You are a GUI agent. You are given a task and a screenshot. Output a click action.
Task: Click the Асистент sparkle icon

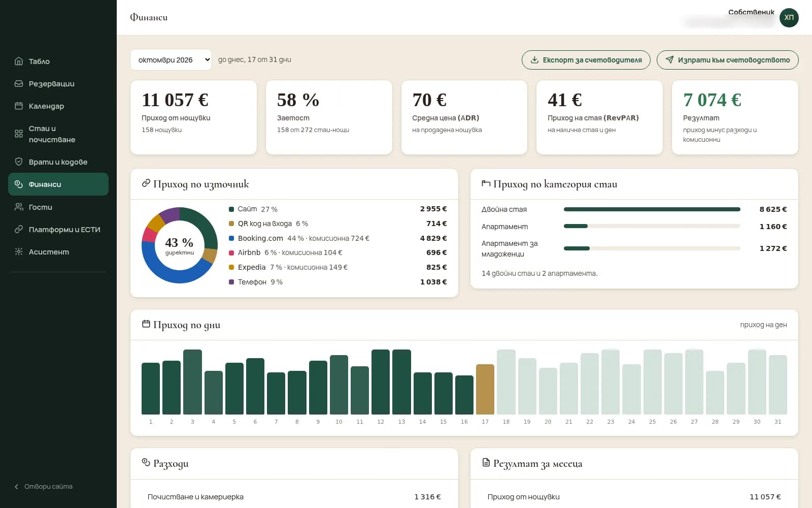pyautogui.click(x=19, y=251)
